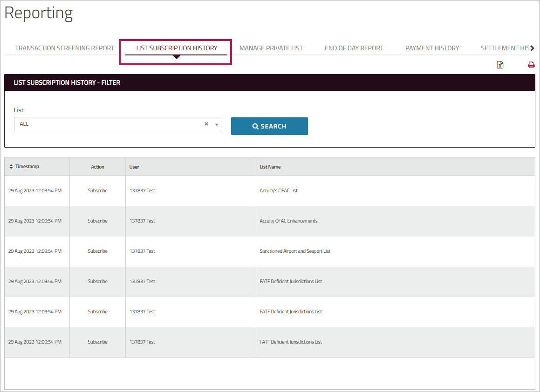Viewport: 540px width, 392px height.
Task: Click timestamp in the Sanctioned Airport and Seaport row
Action: (x=35, y=251)
